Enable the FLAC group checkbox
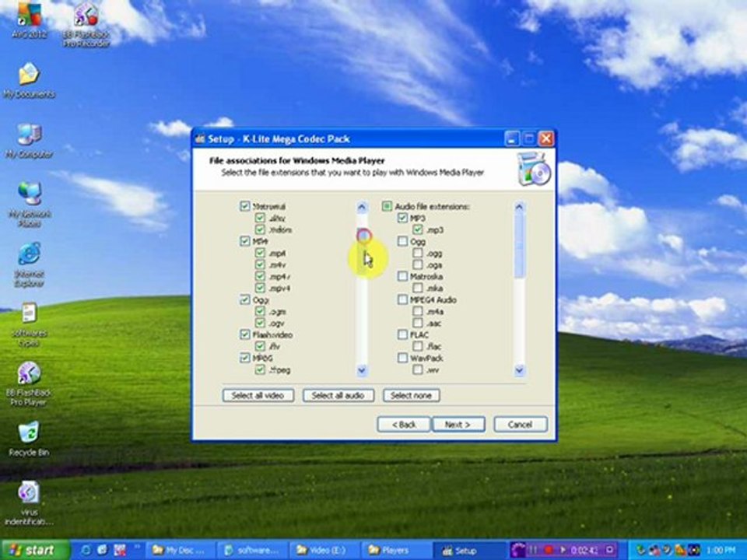This screenshot has height=560, width=747. pos(402,334)
